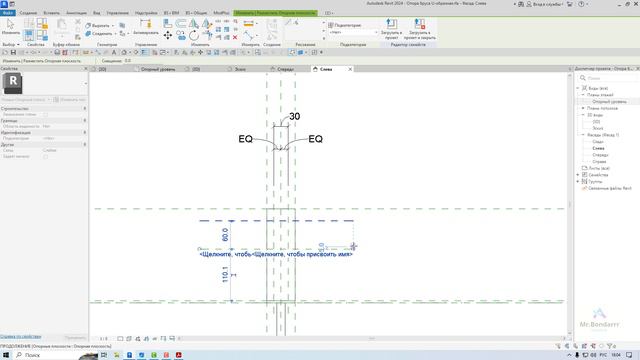Screen dimensions: 640x360
Task: Open the Аннотации ribbon tab
Action: pyautogui.click(x=76, y=13)
